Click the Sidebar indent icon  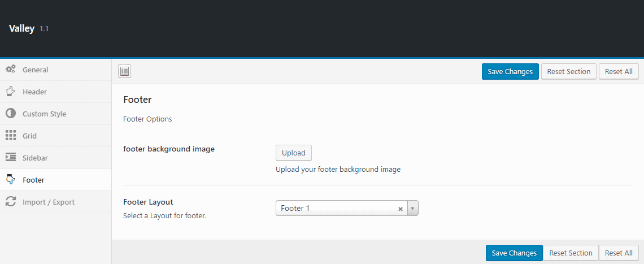point(11,158)
